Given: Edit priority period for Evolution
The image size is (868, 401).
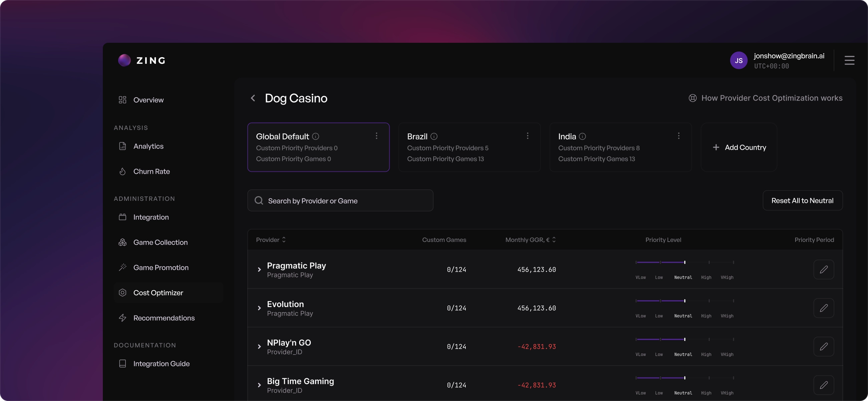Looking at the screenshot, I should [824, 308].
